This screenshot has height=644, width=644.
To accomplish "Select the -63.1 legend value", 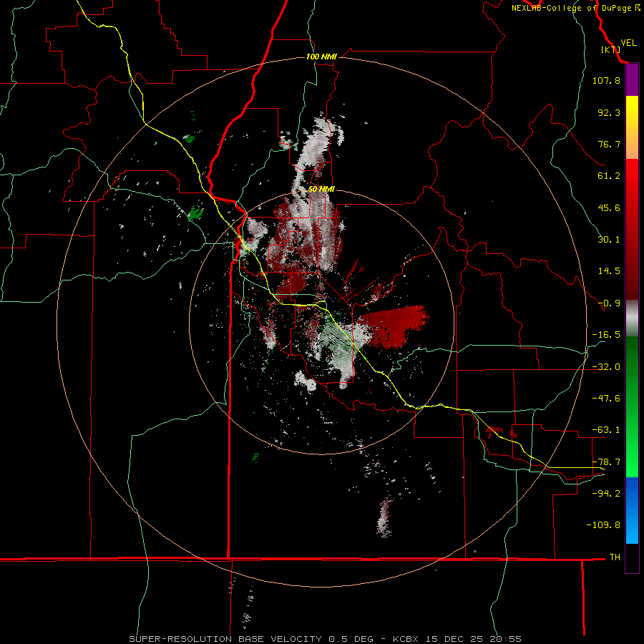I will point(606,430).
